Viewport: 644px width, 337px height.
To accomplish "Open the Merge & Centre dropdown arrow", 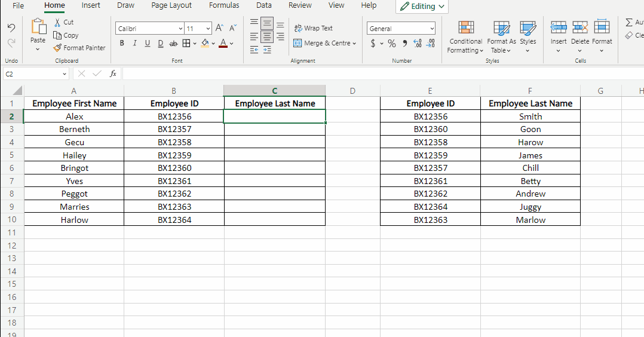I will pyautogui.click(x=354, y=43).
